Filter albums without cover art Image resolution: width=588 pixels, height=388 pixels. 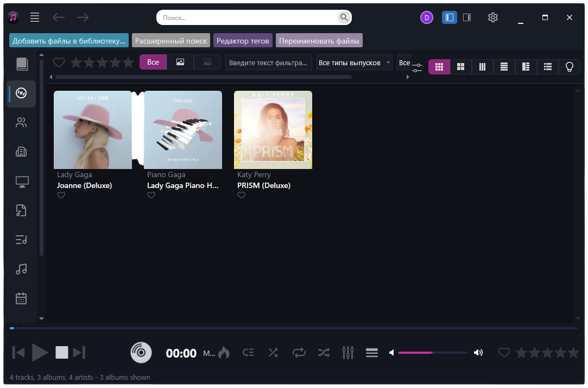pyautogui.click(x=207, y=62)
